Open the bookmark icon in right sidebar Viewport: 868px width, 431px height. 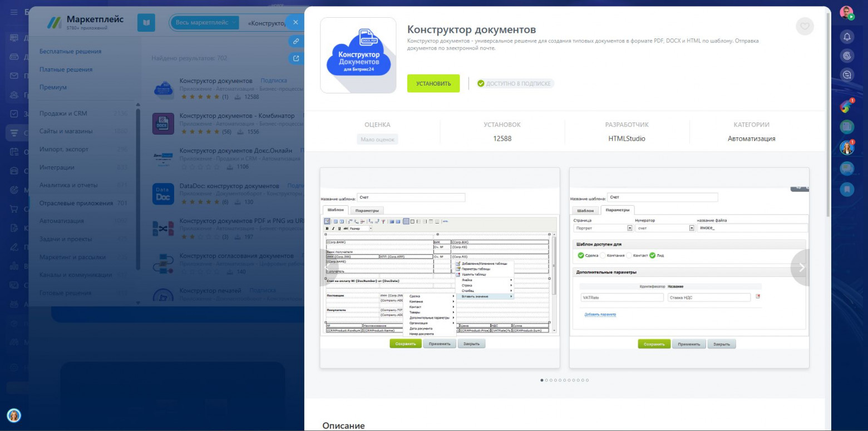tap(847, 189)
